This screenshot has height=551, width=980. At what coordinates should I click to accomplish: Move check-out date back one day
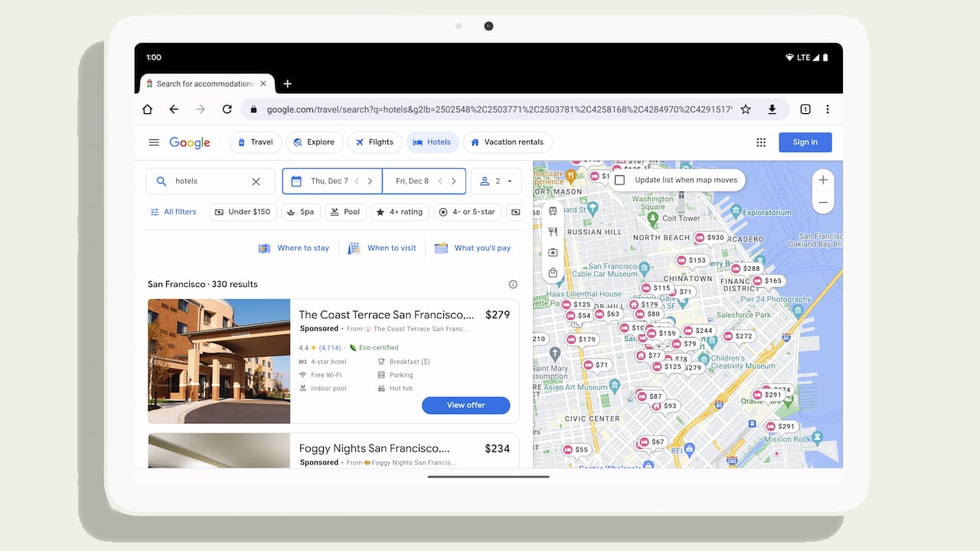coord(440,181)
